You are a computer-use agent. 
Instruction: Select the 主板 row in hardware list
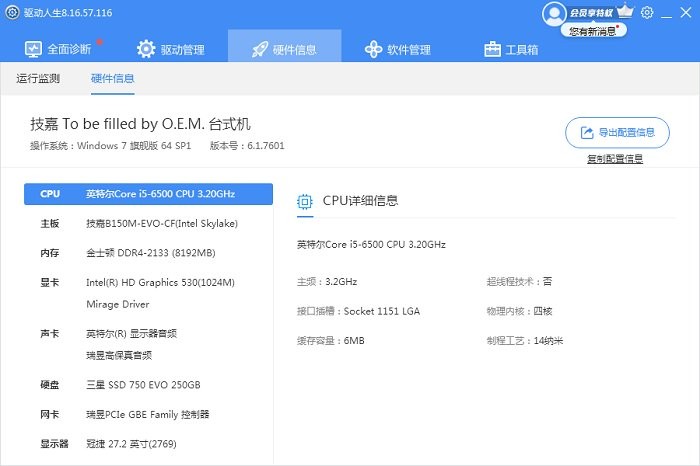click(x=148, y=223)
